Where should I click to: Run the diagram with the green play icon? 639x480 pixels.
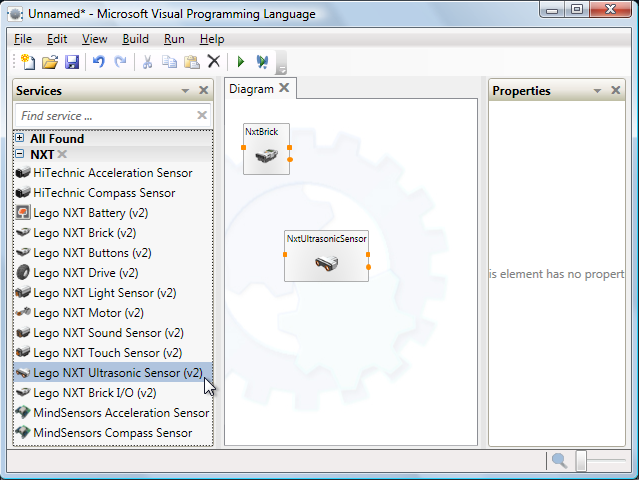(240, 62)
